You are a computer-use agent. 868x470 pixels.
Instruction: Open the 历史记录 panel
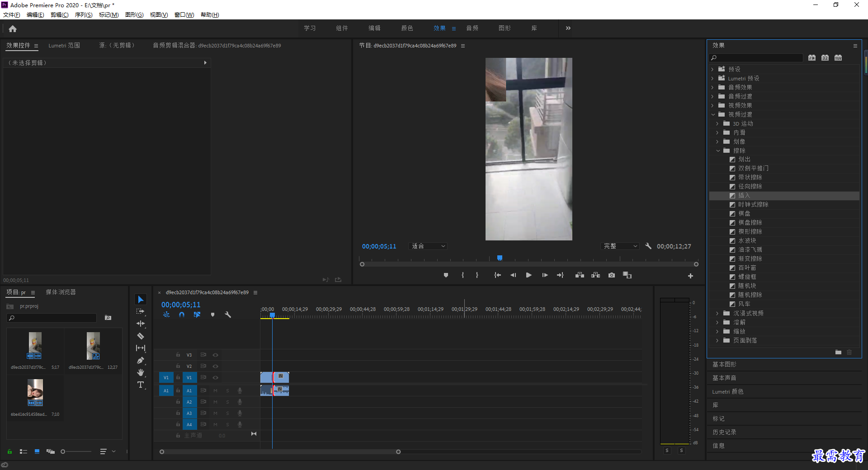point(724,432)
